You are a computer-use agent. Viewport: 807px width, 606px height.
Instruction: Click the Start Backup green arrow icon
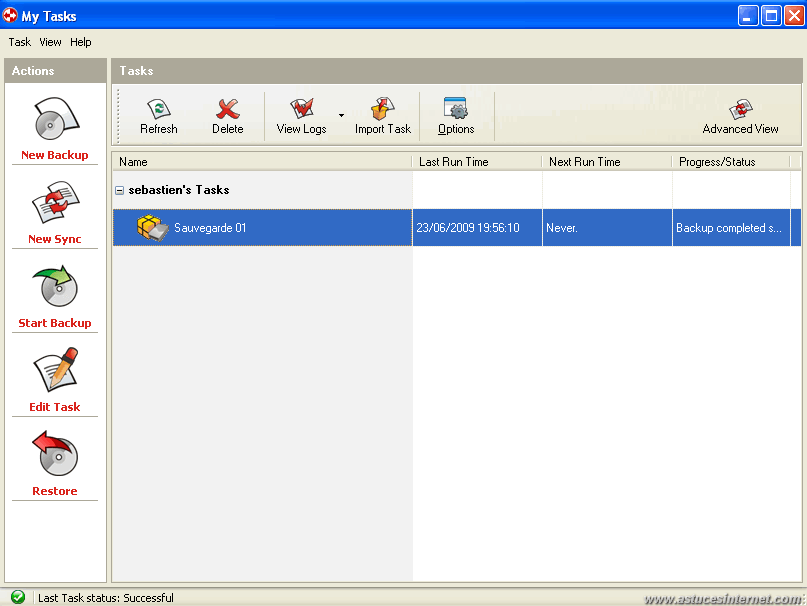point(56,286)
